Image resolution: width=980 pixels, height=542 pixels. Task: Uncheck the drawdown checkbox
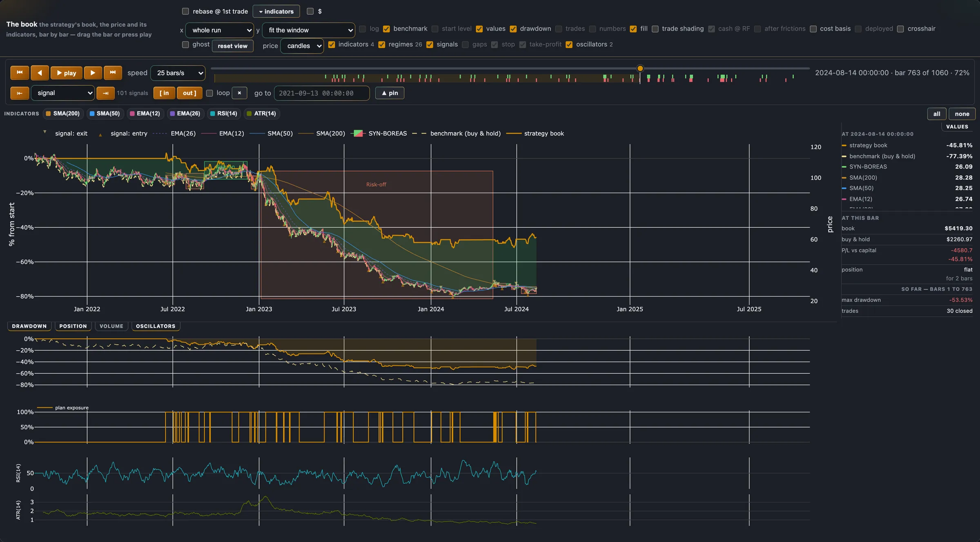coord(513,29)
